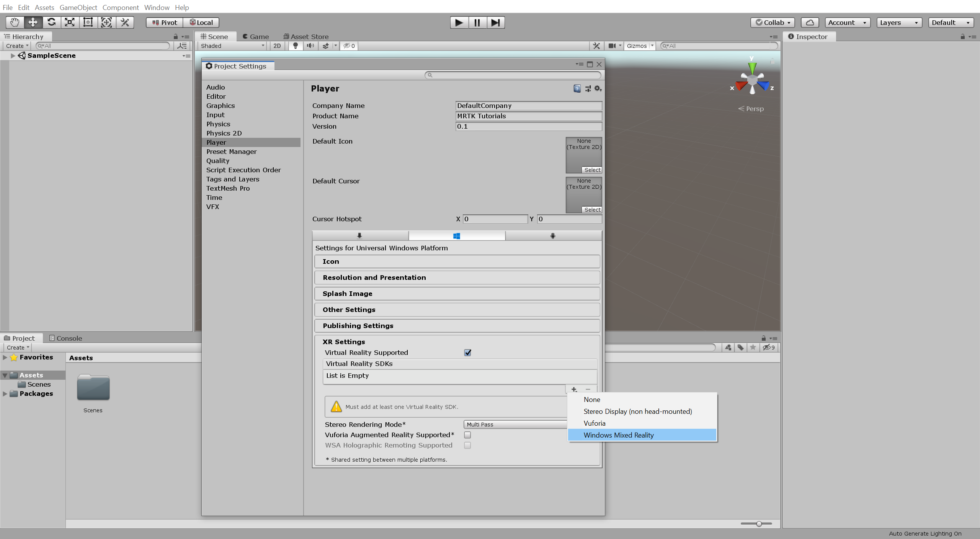Click search by label tag icon
Viewport: 980px width, 539px height.
tap(741, 348)
